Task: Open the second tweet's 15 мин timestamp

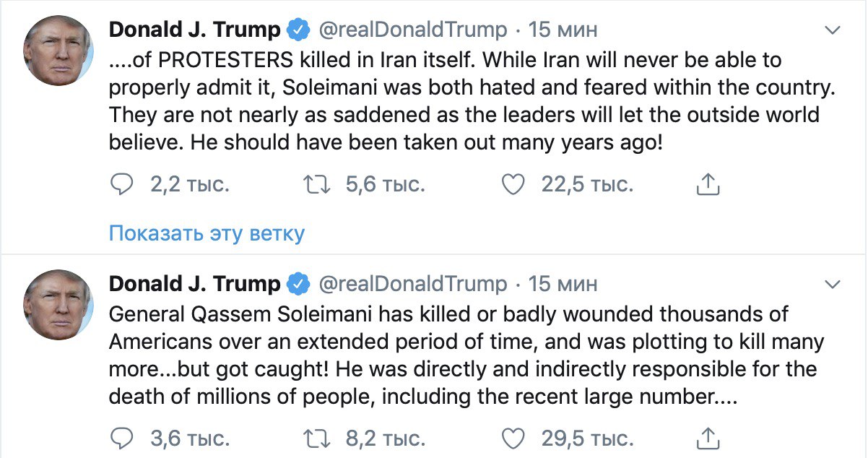Action: pos(563,284)
